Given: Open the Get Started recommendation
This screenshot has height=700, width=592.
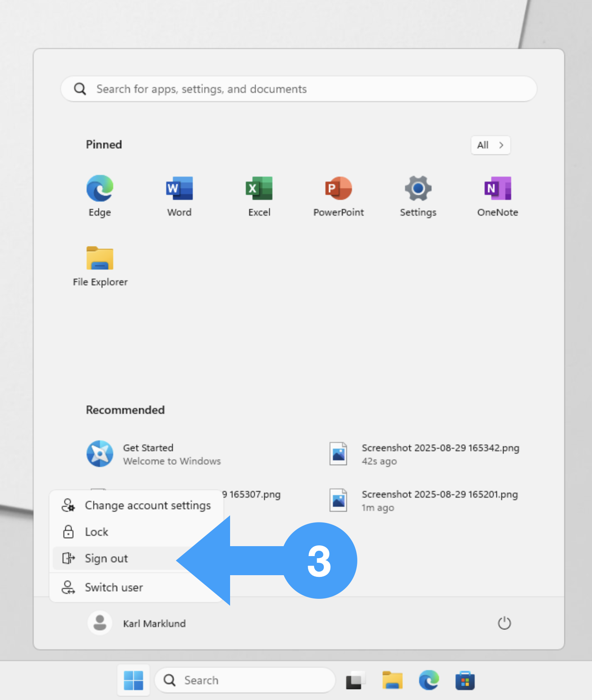Looking at the screenshot, I should tap(153, 454).
